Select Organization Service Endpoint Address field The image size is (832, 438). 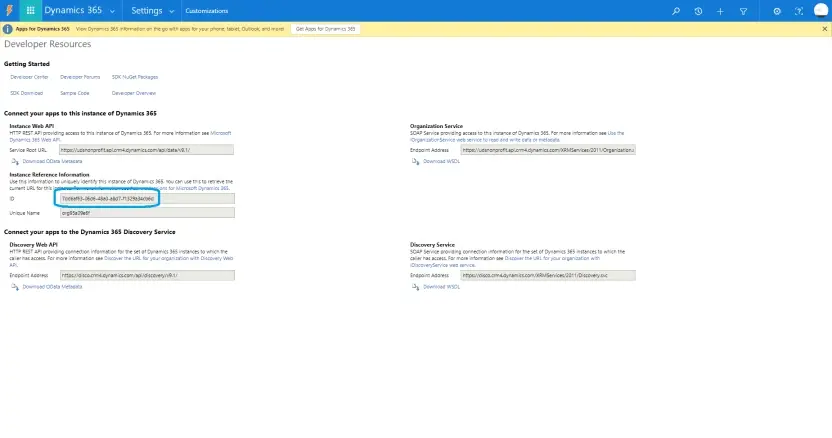point(548,150)
